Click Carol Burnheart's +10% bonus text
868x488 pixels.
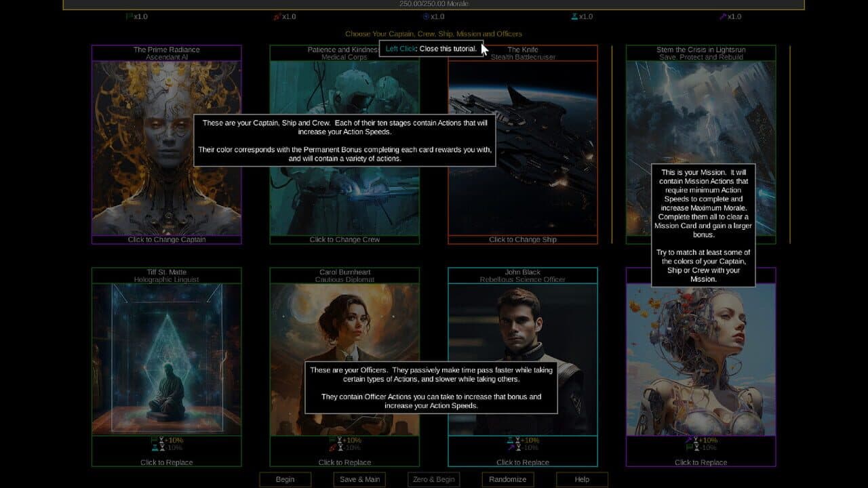click(x=351, y=440)
